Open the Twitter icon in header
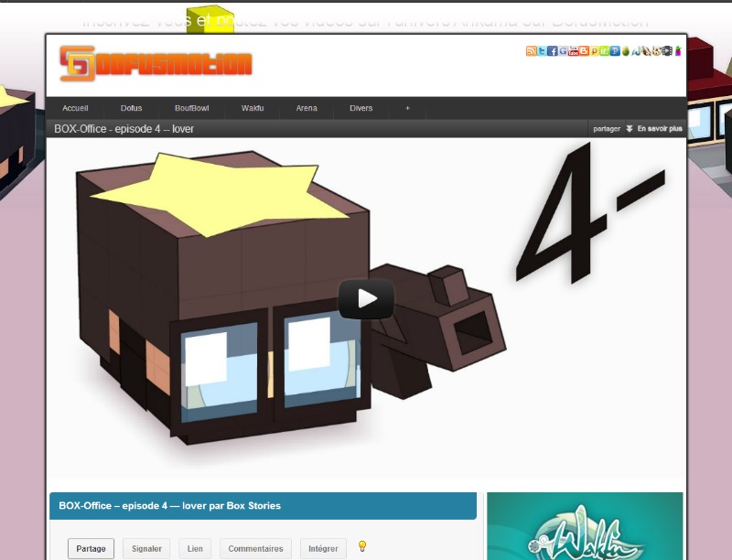732x560 pixels. point(542,51)
